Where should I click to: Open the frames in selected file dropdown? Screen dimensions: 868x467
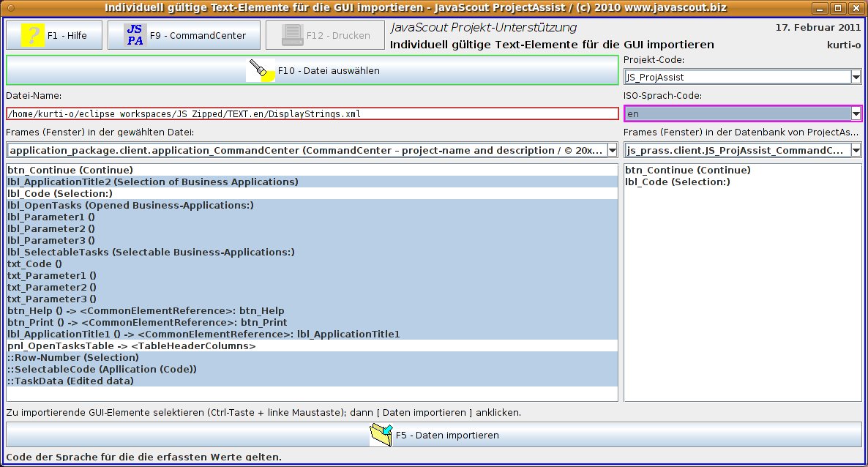pyautogui.click(x=612, y=151)
